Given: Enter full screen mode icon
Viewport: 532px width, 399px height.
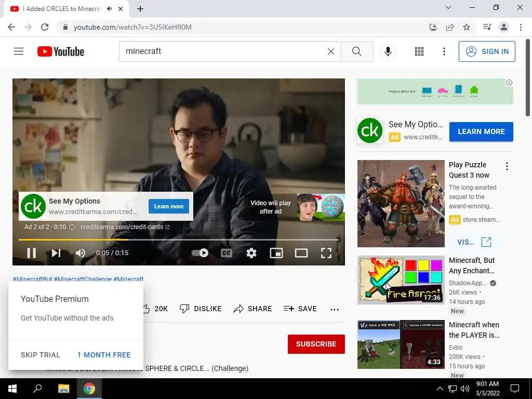Looking at the screenshot, I should (326, 253).
